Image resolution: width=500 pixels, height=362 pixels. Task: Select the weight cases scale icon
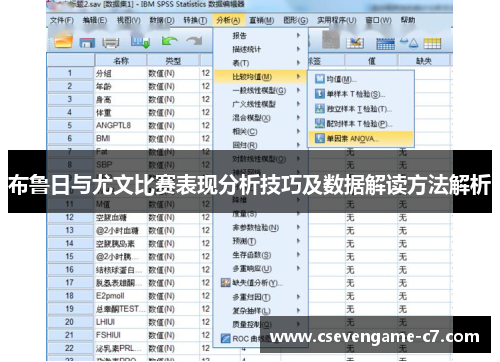tap(409, 43)
